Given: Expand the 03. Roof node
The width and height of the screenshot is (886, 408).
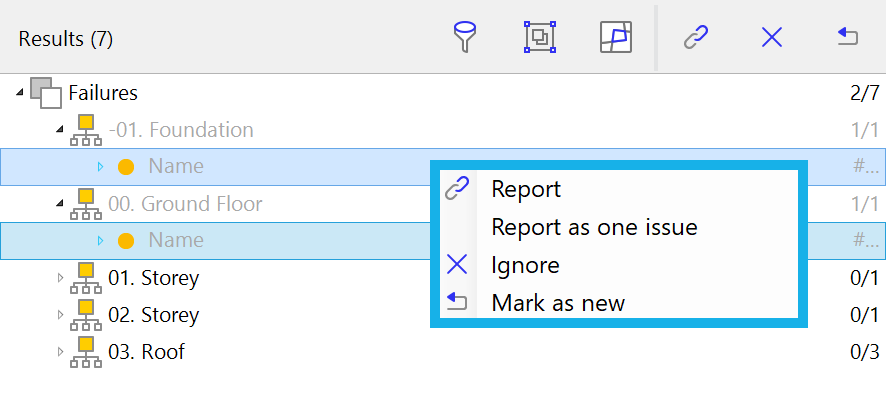Looking at the screenshot, I should [60, 351].
